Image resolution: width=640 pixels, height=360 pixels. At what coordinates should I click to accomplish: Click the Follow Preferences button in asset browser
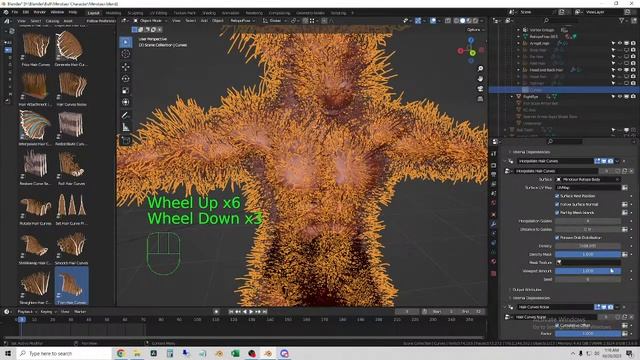pos(100,20)
